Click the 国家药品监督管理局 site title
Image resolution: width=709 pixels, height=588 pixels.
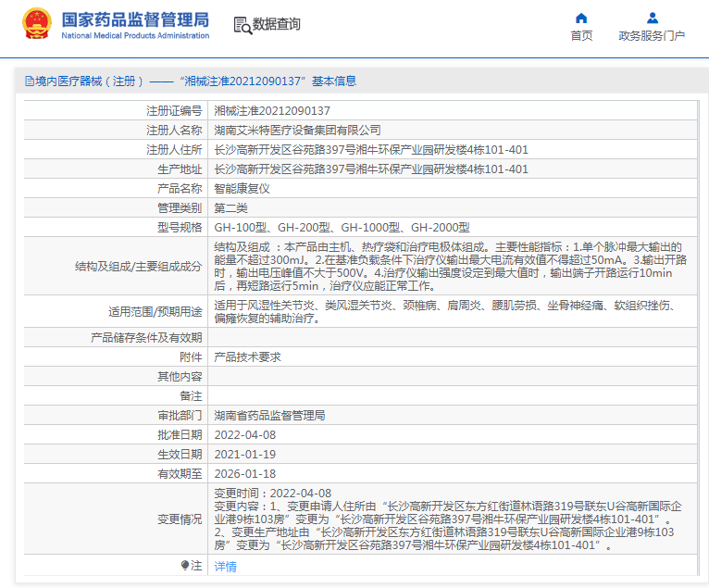click(x=135, y=19)
